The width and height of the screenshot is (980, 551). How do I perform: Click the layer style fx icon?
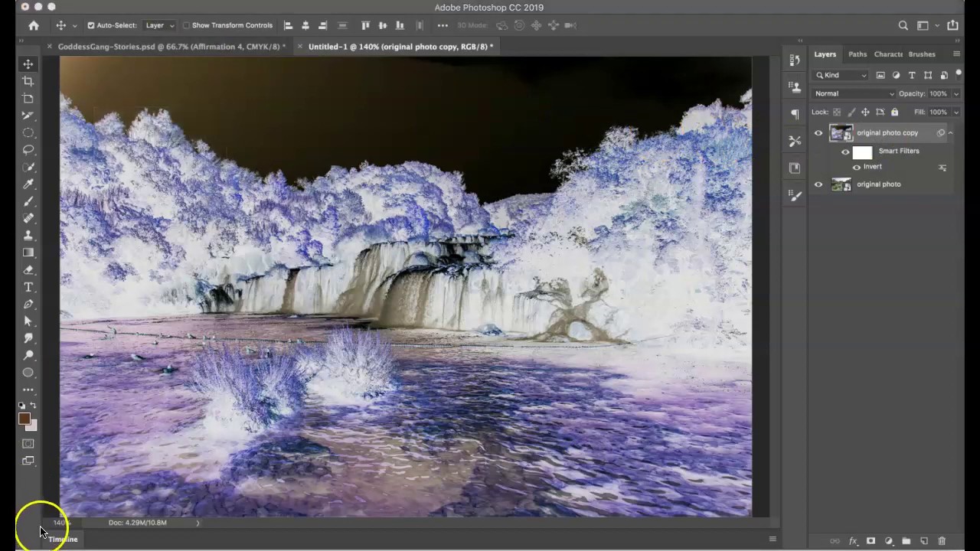click(x=853, y=541)
